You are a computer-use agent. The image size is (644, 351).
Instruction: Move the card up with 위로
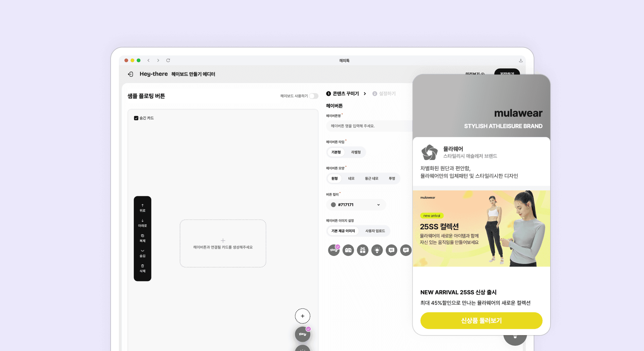[142, 208]
